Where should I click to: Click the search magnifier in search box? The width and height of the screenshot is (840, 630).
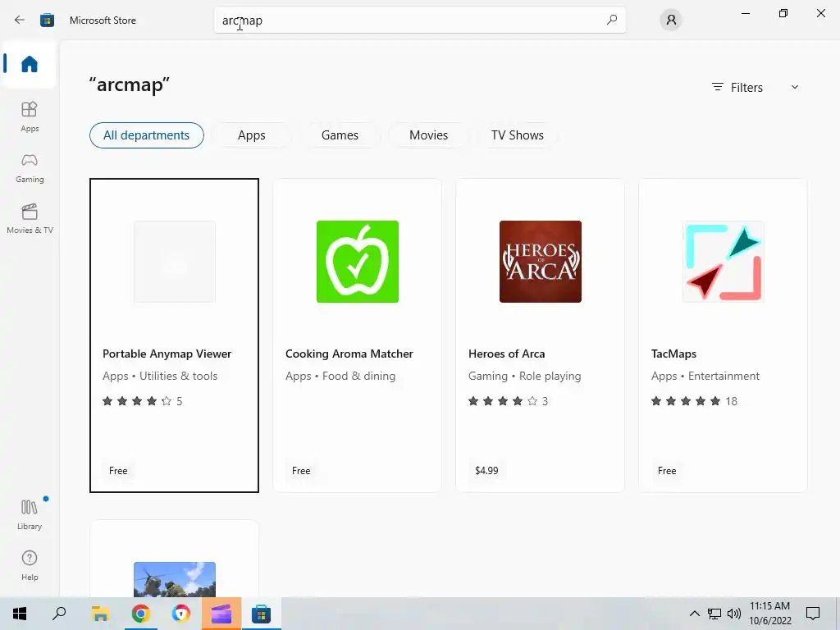[x=612, y=21]
